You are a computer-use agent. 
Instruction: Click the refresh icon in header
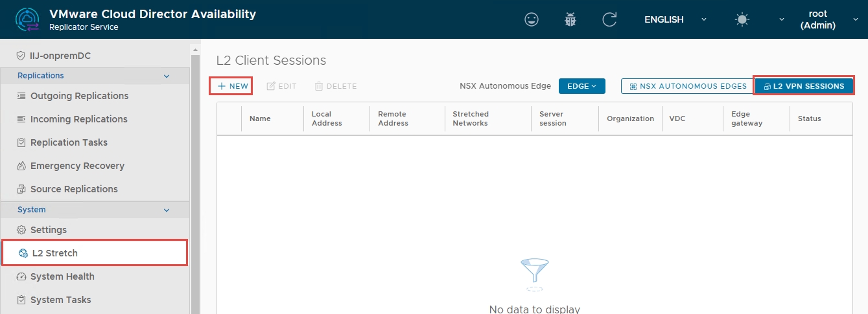click(609, 19)
